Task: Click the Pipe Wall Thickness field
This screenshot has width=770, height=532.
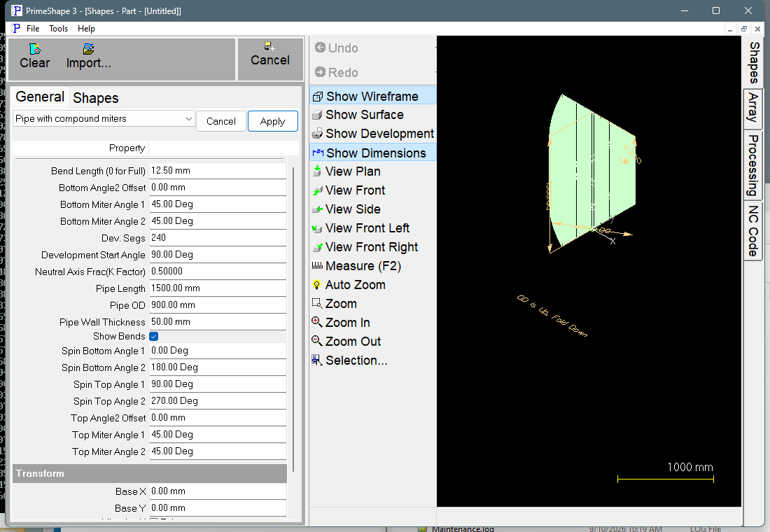Action: [x=218, y=322]
